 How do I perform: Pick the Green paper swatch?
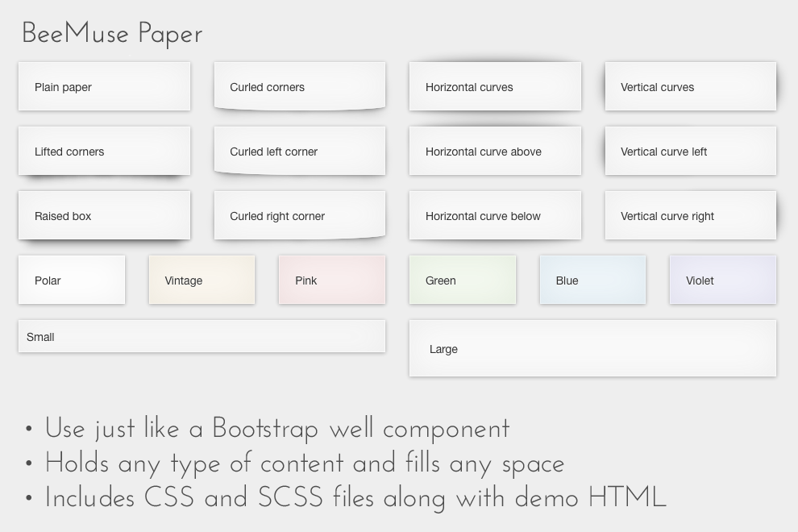463,281
